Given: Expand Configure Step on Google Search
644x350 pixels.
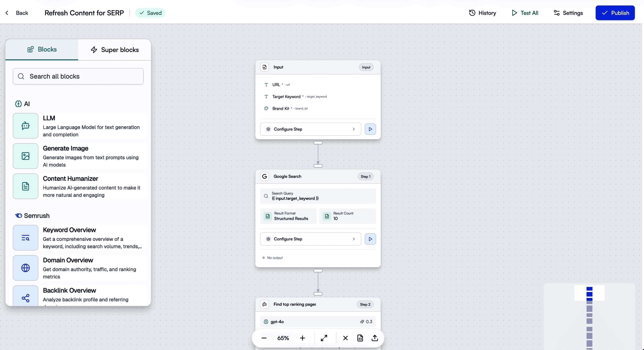Looking at the screenshot, I should (x=310, y=239).
